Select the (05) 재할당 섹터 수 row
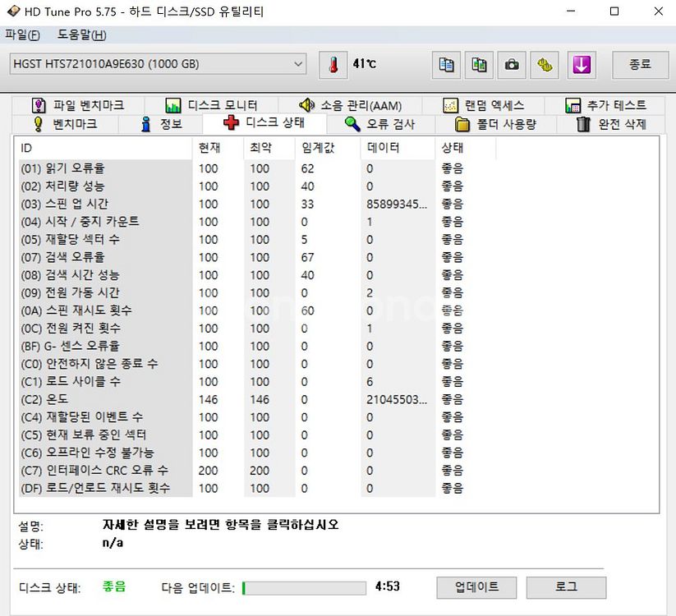676x616 pixels. tap(257, 240)
